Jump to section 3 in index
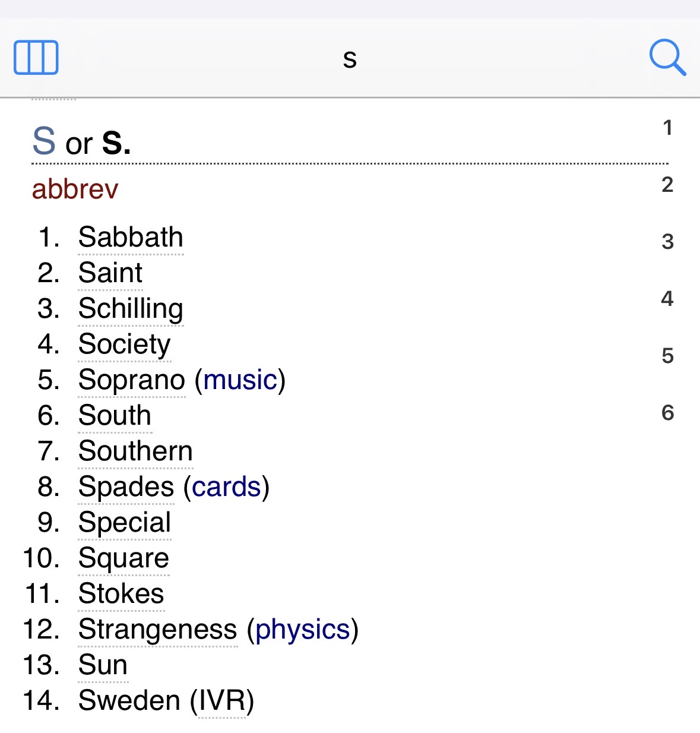Screen dimensions: 700x733 pyautogui.click(x=667, y=242)
